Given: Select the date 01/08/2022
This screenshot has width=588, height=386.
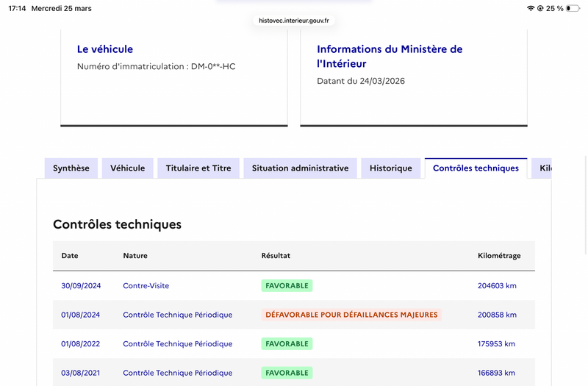Looking at the screenshot, I should pos(81,344).
